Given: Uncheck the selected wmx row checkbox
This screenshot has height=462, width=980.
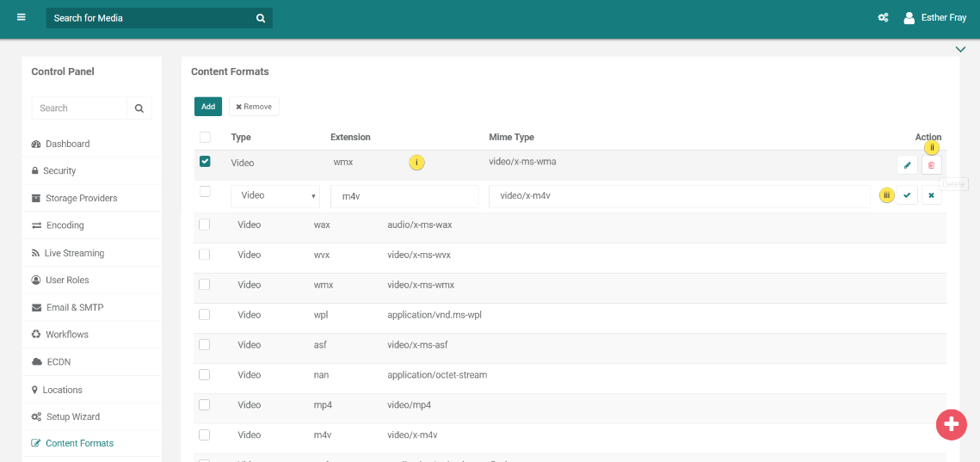Looking at the screenshot, I should [x=205, y=161].
